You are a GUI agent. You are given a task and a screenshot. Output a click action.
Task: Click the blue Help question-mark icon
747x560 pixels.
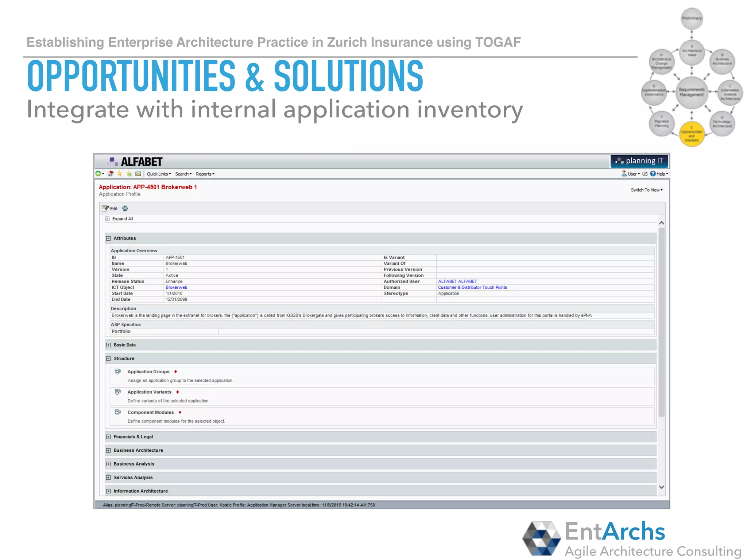(653, 174)
